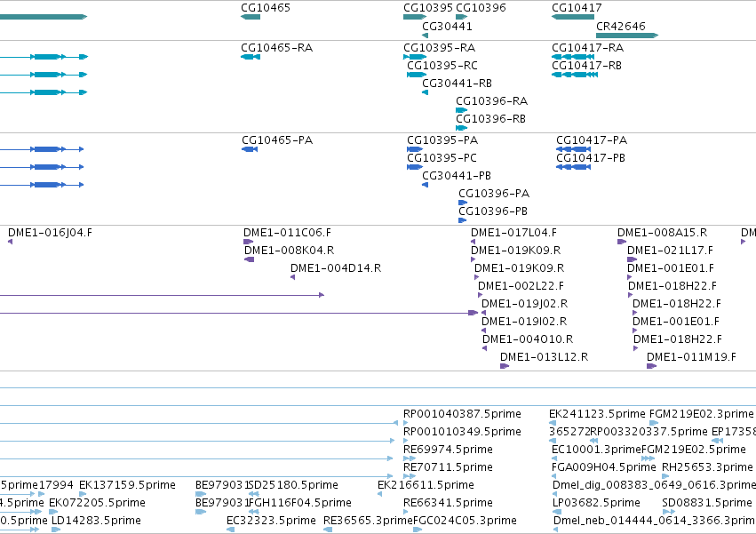Select protein CG30441-PB
The width and height of the screenshot is (756, 534).
(456, 176)
